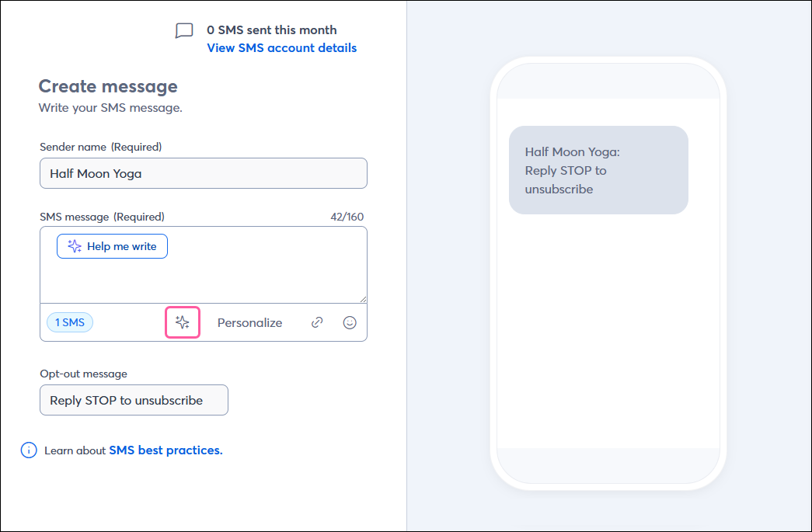Open View SMS account details
The image size is (812, 532).
click(281, 47)
